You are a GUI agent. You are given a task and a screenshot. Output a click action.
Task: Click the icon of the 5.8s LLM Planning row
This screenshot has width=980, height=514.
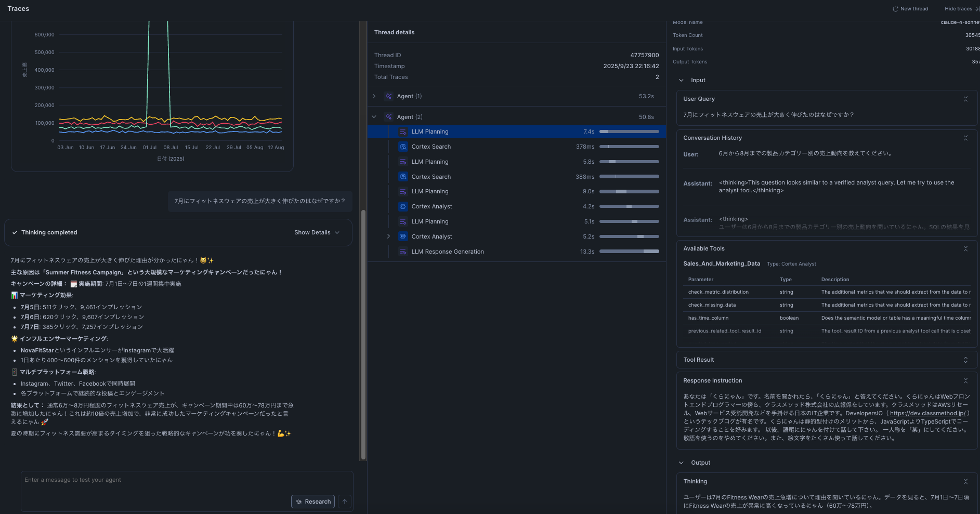pos(403,162)
